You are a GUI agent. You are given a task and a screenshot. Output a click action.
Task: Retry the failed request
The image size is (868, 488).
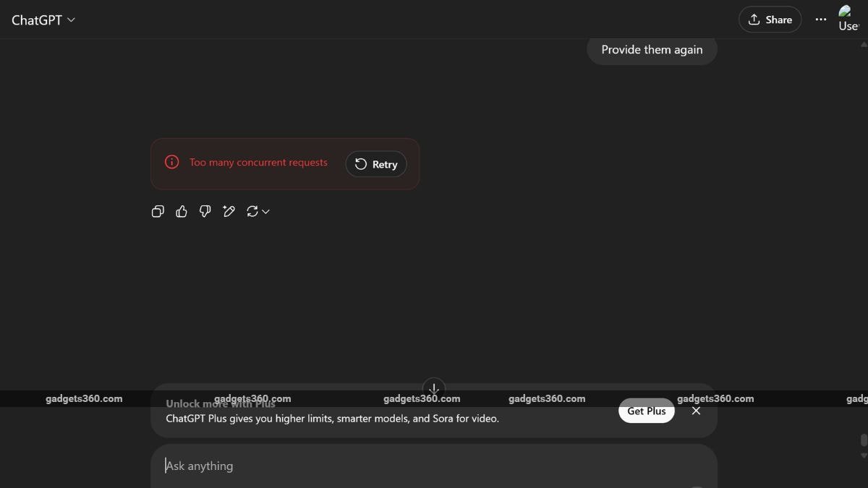coord(376,164)
